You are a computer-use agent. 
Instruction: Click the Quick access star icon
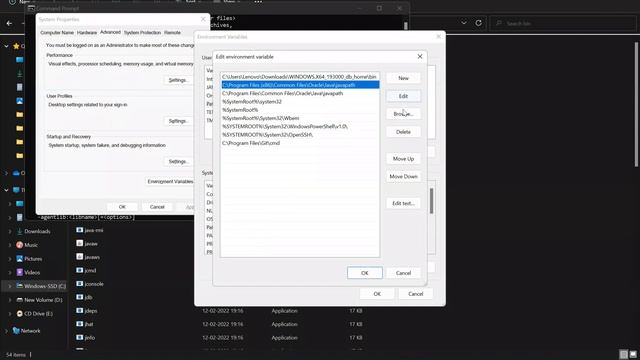click(16, 46)
